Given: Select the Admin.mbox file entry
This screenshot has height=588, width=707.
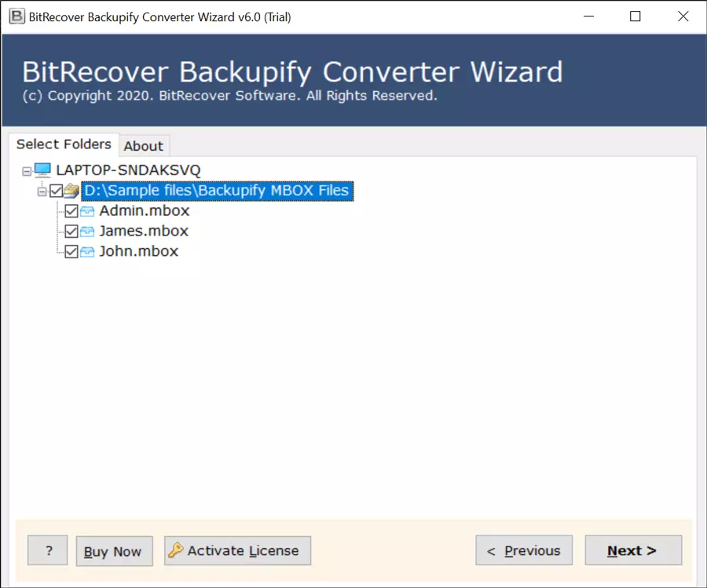Looking at the screenshot, I should [145, 211].
